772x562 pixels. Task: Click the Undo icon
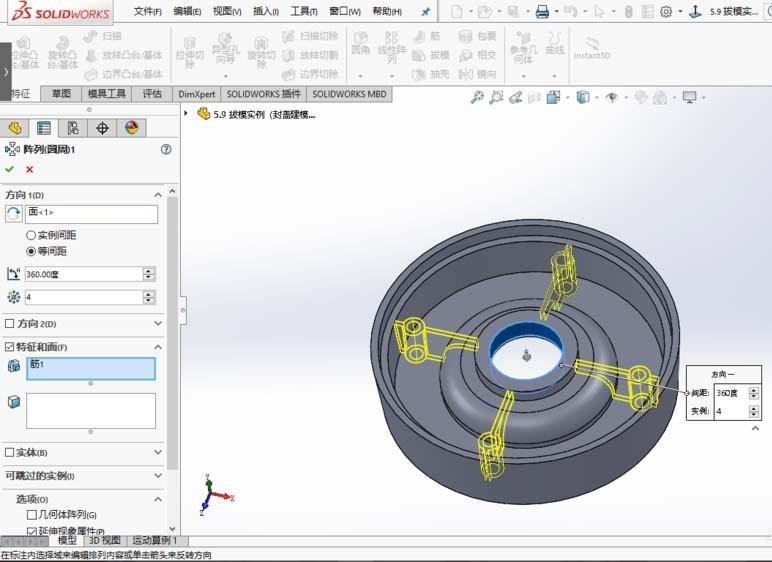tap(571, 11)
